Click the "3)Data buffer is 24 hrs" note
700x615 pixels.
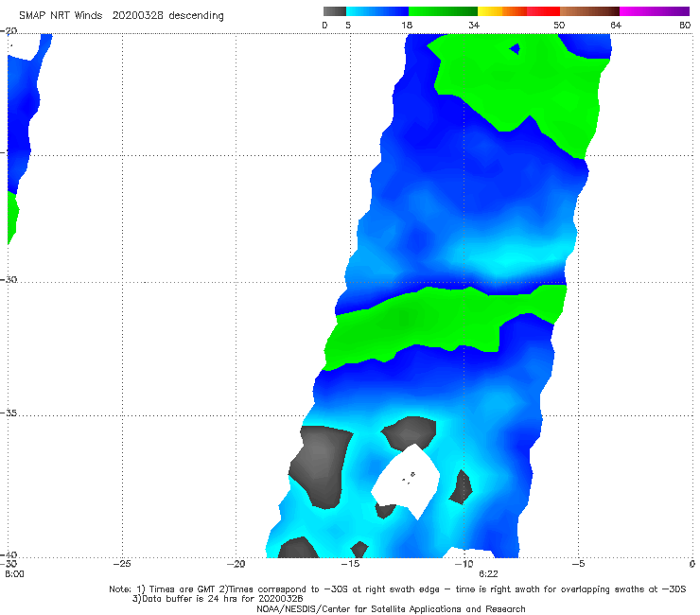218,599
